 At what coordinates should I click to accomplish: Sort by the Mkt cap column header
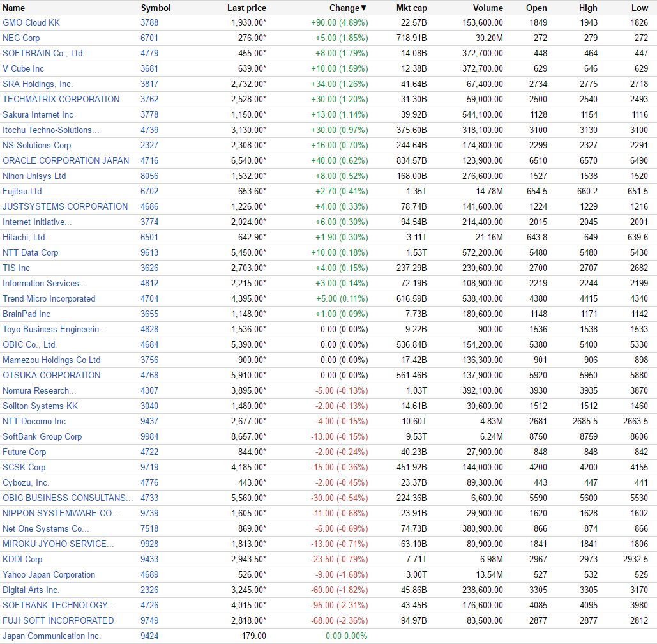point(411,8)
